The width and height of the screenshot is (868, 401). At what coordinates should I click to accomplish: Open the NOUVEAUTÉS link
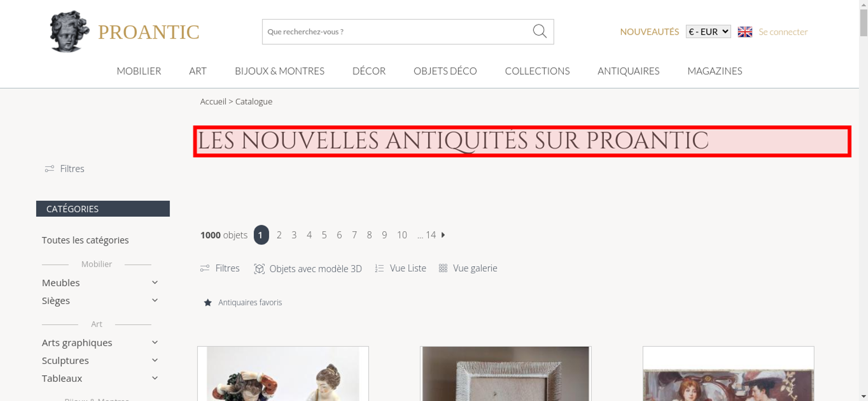[x=649, y=32]
